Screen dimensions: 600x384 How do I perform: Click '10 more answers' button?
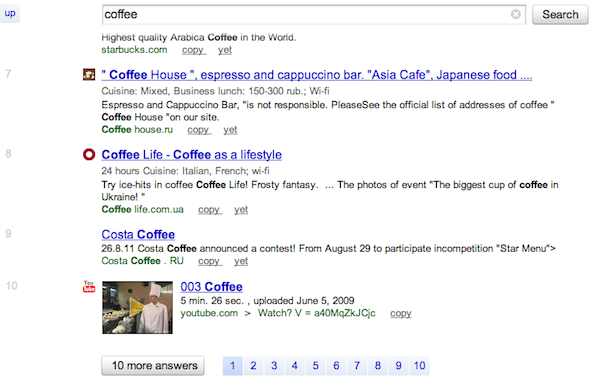(x=153, y=366)
